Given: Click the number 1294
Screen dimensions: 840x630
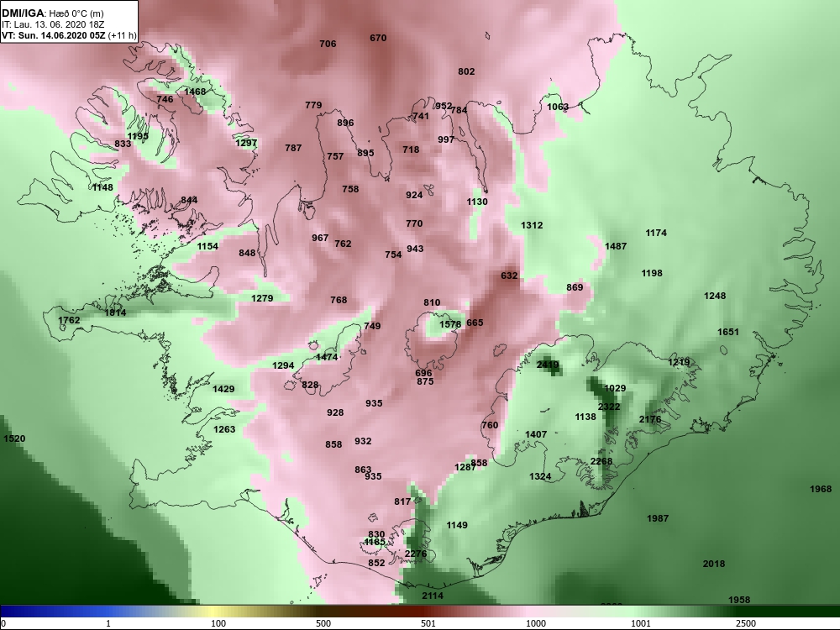Looking at the screenshot, I should [283, 366].
